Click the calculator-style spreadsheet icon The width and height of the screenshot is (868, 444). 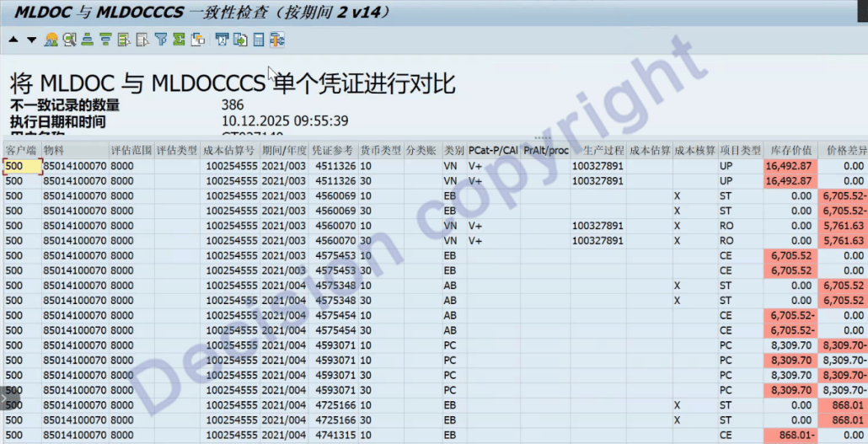259,40
